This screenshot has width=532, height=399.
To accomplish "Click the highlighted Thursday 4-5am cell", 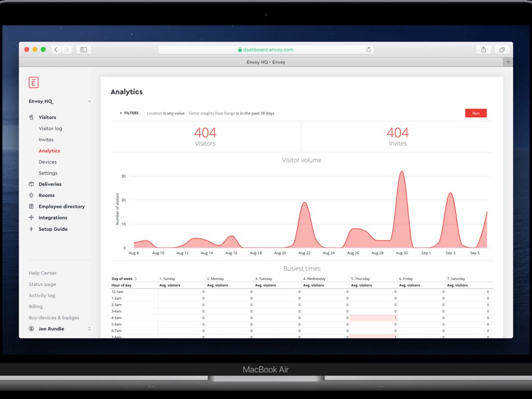I will click(374, 318).
